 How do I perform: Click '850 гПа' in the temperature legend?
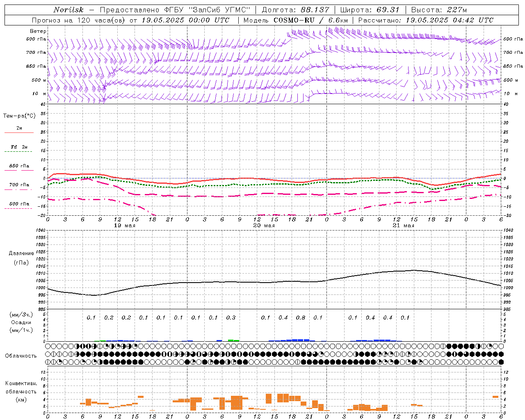[19, 166]
